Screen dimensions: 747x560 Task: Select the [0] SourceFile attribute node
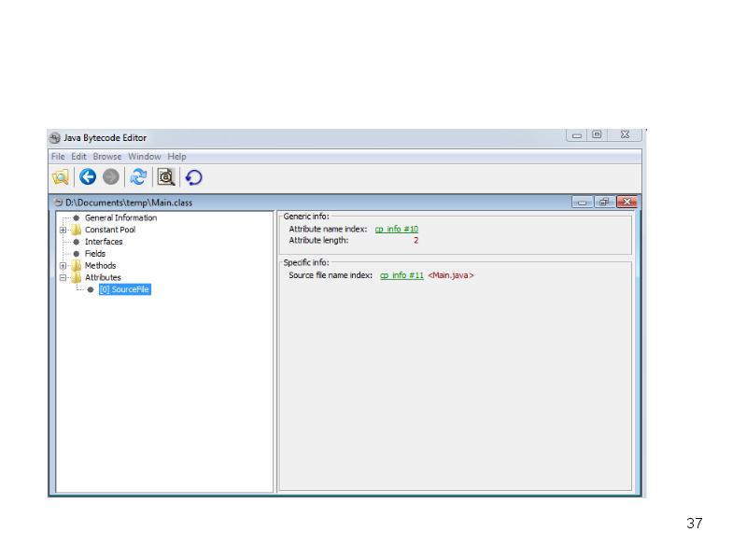124,290
